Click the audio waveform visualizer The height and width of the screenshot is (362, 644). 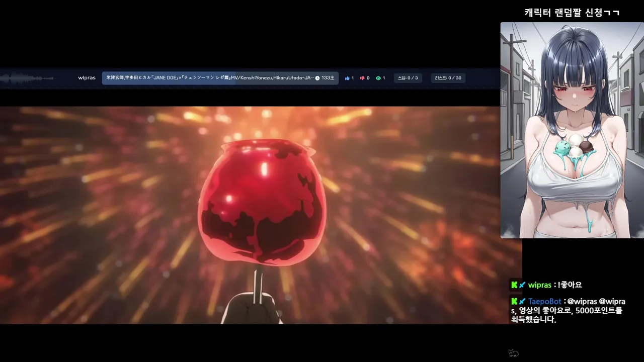click(x=27, y=78)
